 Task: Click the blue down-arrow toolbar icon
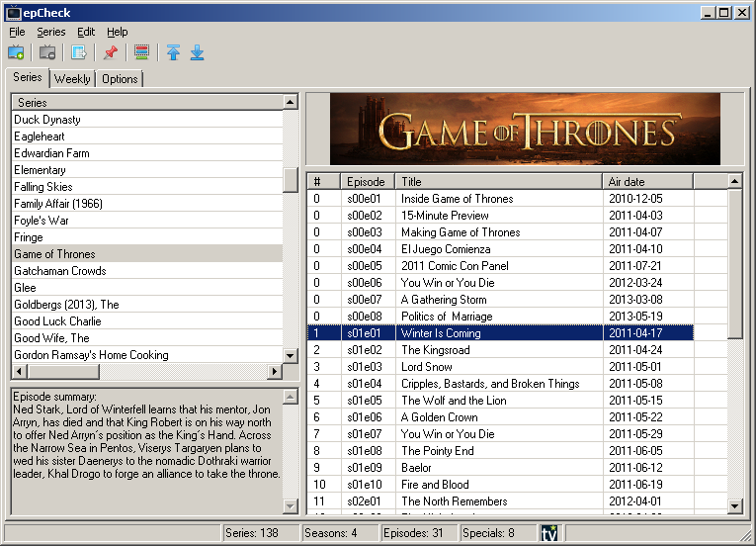click(x=198, y=52)
